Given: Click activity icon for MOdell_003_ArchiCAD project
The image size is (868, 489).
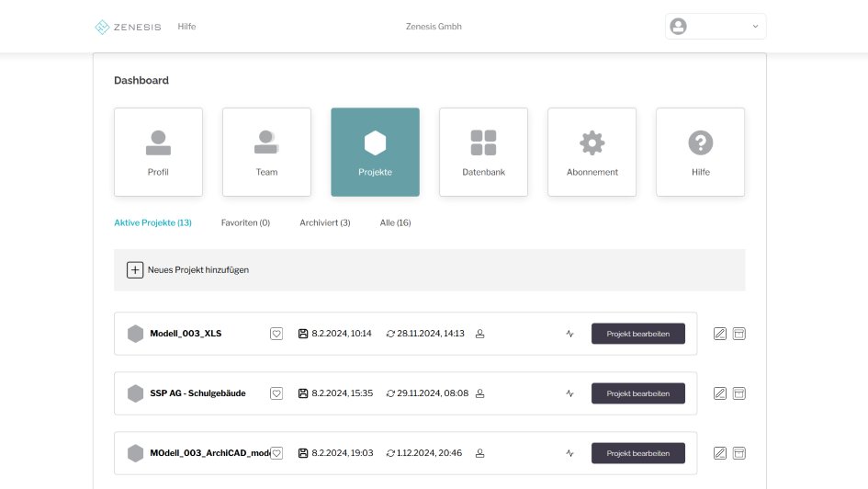Looking at the screenshot, I should [x=569, y=453].
